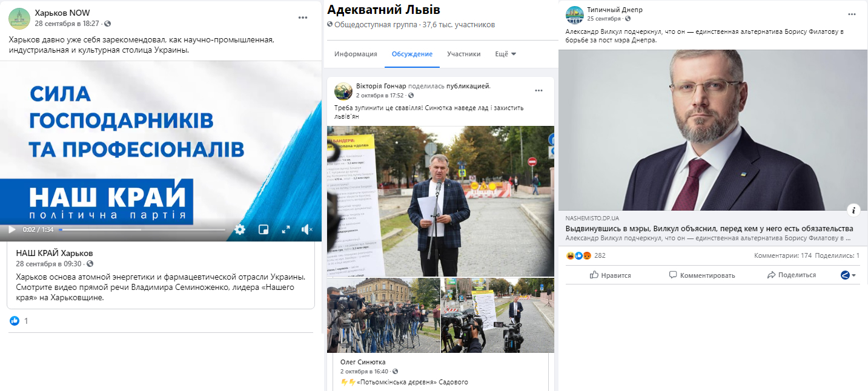The height and width of the screenshot is (391, 868).
Task: Open video settings gear icon
Action: coord(240,229)
